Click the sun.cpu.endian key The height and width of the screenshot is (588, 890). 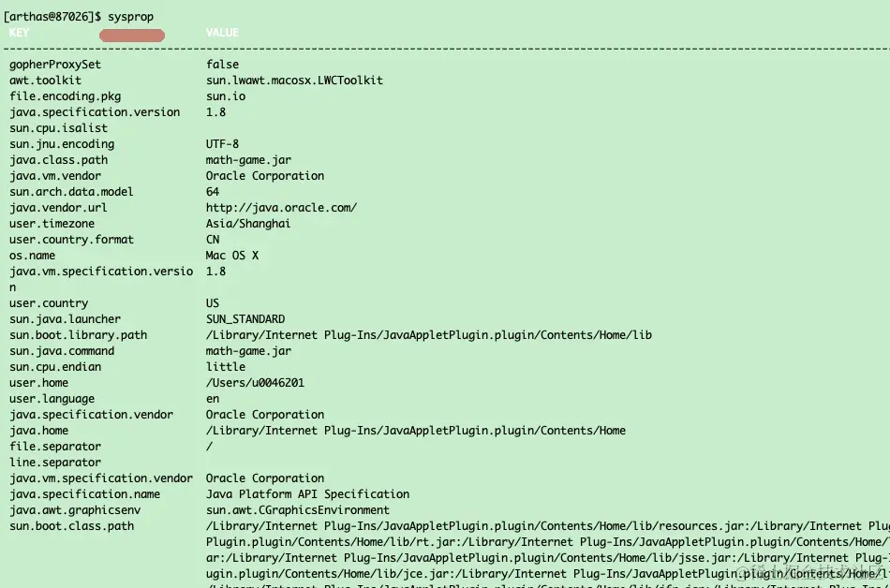[x=55, y=367]
